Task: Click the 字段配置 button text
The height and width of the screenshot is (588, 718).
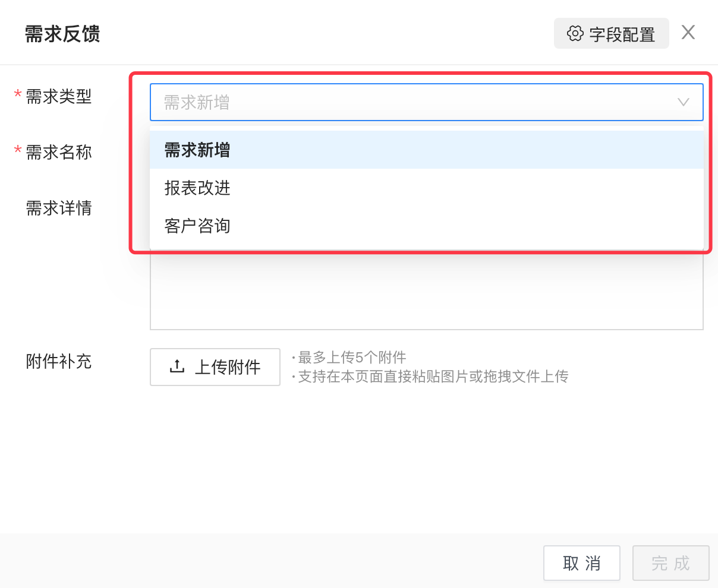Action: coord(622,34)
